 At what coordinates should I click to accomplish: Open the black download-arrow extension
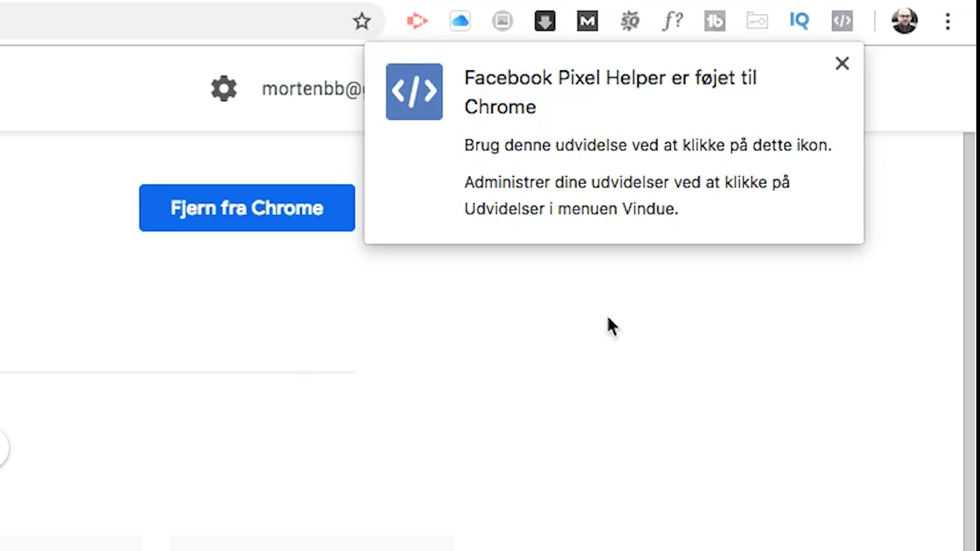(545, 21)
